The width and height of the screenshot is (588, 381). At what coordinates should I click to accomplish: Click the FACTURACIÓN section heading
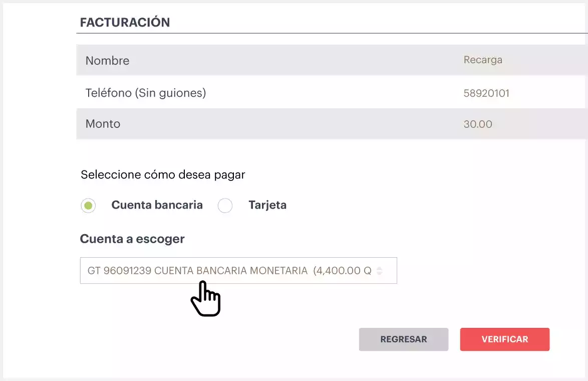pyautogui.click(x=125, y=23)
